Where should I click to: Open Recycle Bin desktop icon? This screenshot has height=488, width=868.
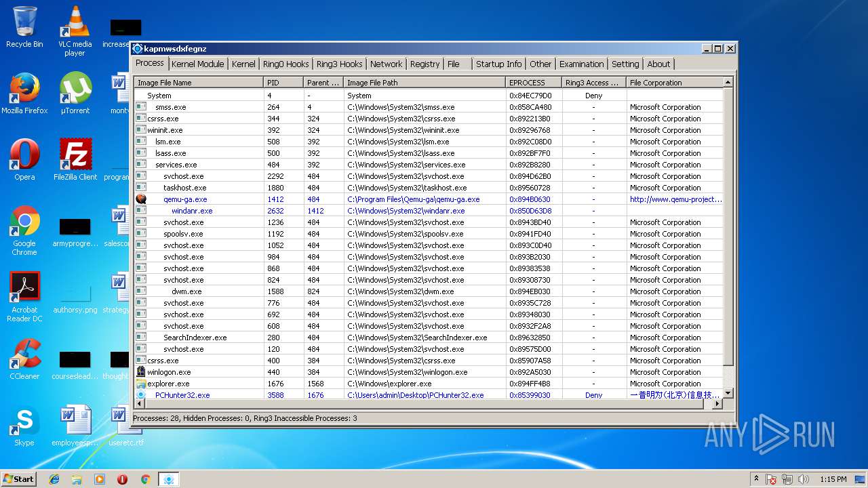[x=24, y=27]
